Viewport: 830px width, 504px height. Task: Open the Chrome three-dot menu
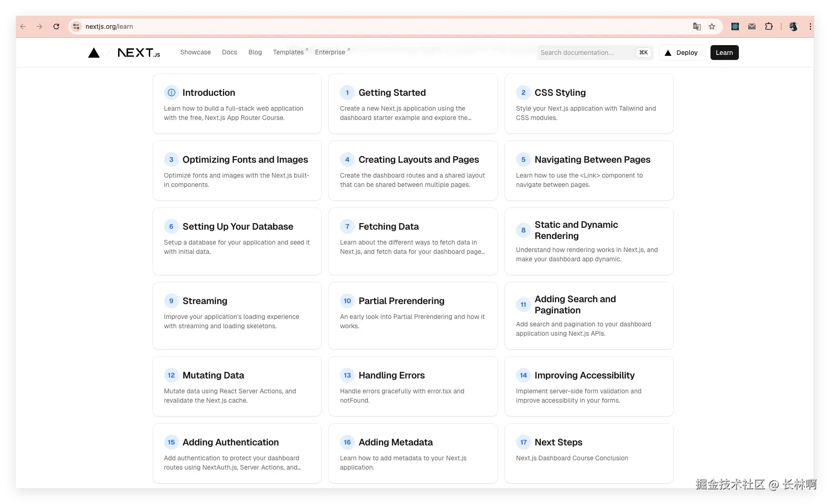click(810, 27)
